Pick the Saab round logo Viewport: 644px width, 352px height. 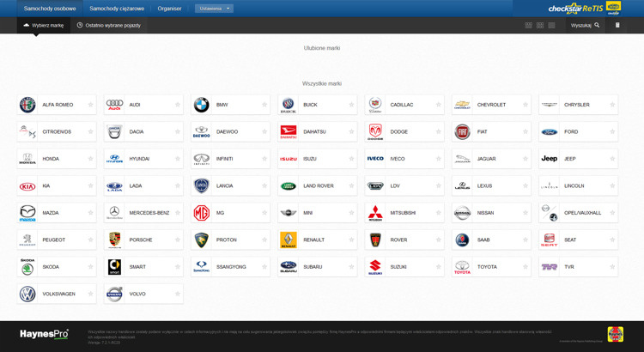click(x=462, y=240)
